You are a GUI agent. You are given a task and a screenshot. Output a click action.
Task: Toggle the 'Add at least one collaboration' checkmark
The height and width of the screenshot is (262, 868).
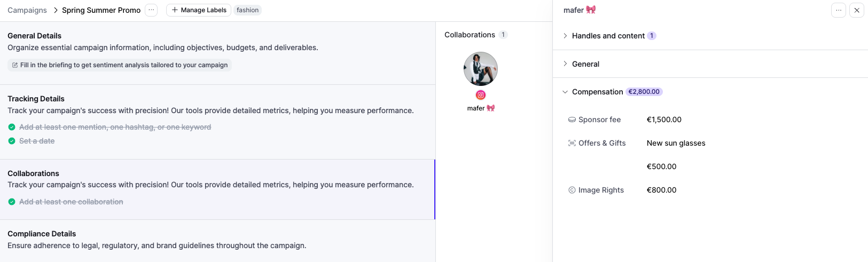point(12,202)
